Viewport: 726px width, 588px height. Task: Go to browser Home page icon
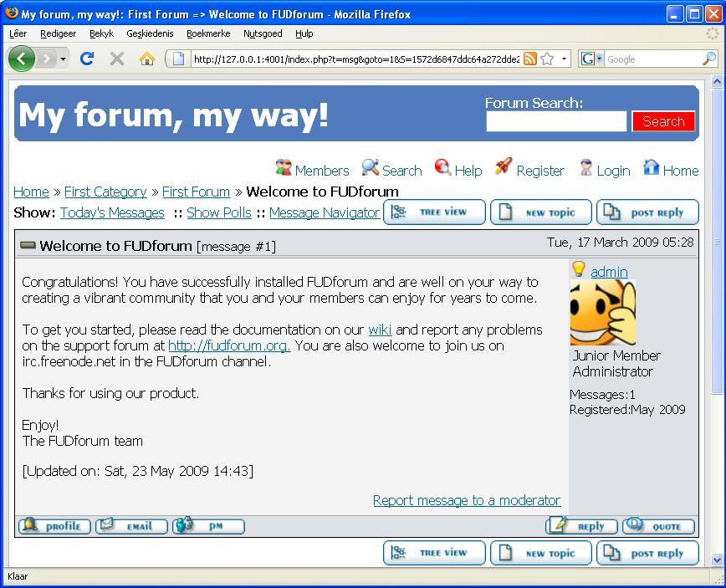[146, 59]
